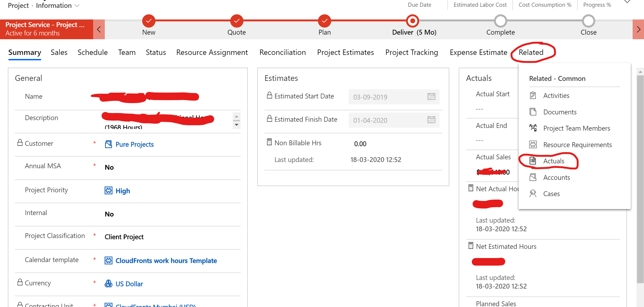644x307 pixels.
Task: Expand the header fields chevron
Action: tap(627, 2)
